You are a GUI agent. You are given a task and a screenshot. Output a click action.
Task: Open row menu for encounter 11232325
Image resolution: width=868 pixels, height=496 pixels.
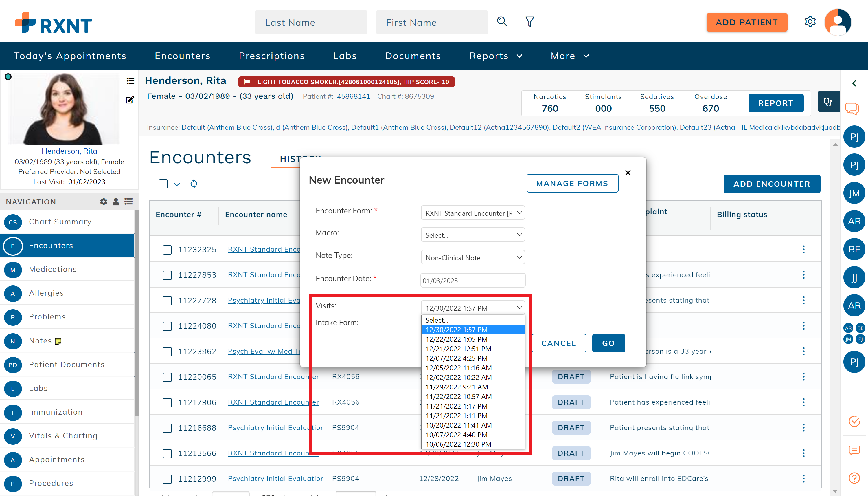pyautogui.click(x=804, y=249)
